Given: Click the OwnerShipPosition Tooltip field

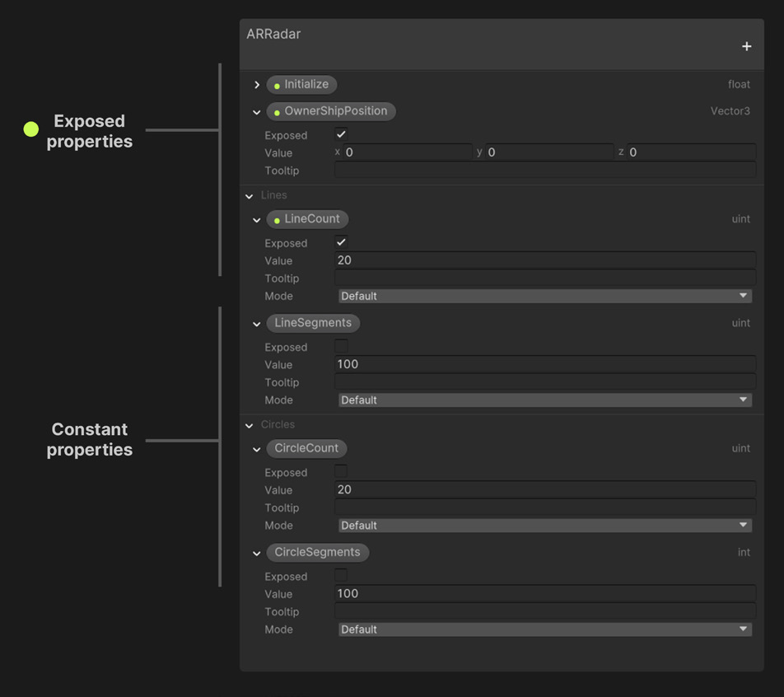Looking at the screenshot, I should coord(544,171).
